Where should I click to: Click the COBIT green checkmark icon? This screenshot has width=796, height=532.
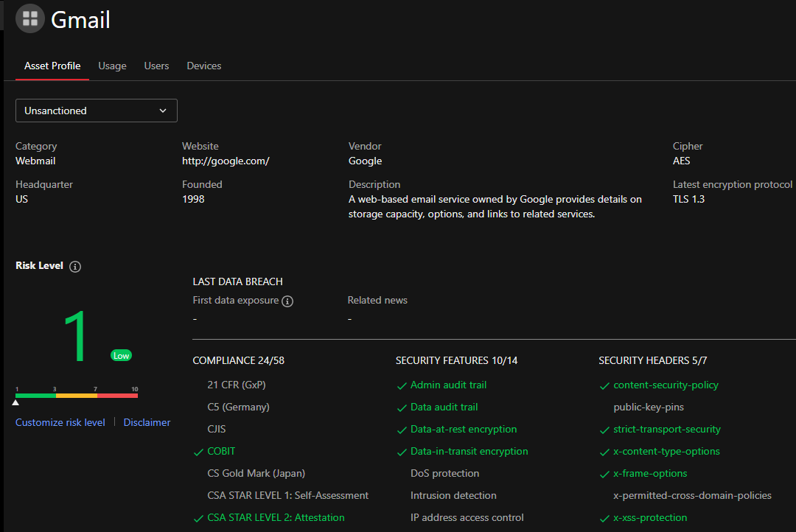click(198, 452)
